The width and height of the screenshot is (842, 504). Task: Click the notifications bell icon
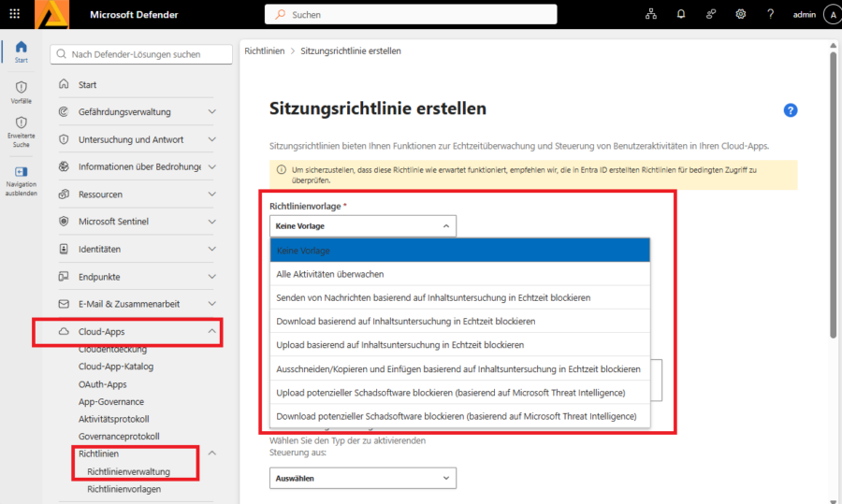click(x=681, y=14)
